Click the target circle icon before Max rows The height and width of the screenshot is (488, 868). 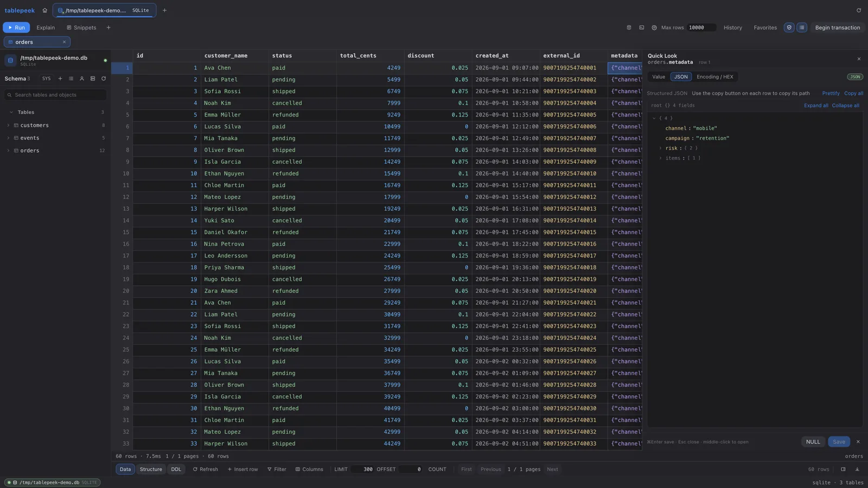tap(654, 28)
